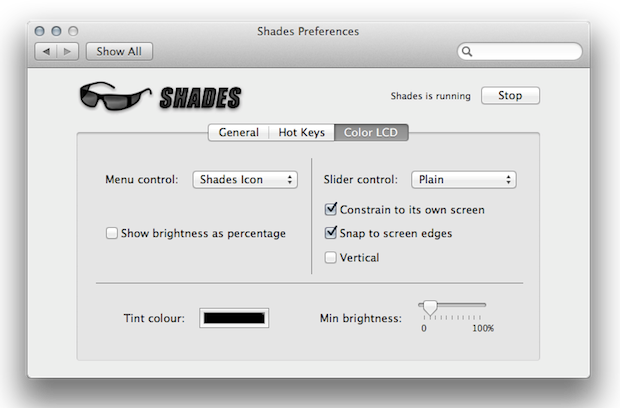Switch to the General tab
The width and height of the screenshot is (620, 408).
pos(238,132)
